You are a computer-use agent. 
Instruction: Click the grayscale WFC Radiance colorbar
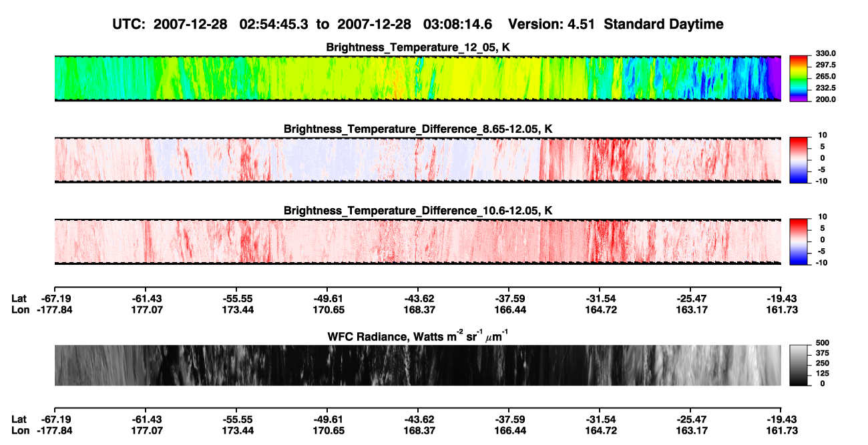[x=799, y=365]
